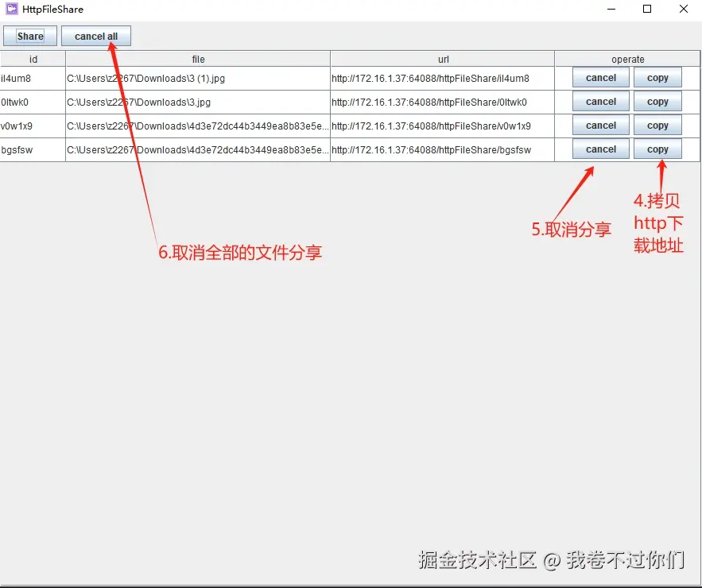Cancel sharing for id 0ltwk0
Image resolution: width=702 pixels, height=588 pixels.
pyautogui.click(x=600, y=101)
